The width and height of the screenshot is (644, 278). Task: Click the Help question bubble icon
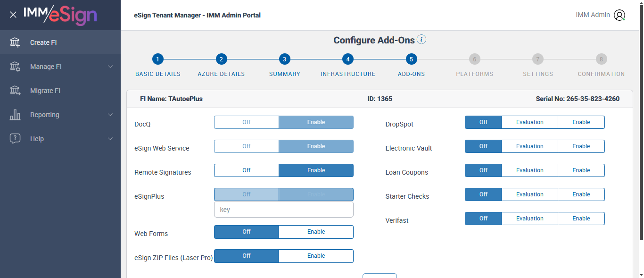tap(15, 139)
